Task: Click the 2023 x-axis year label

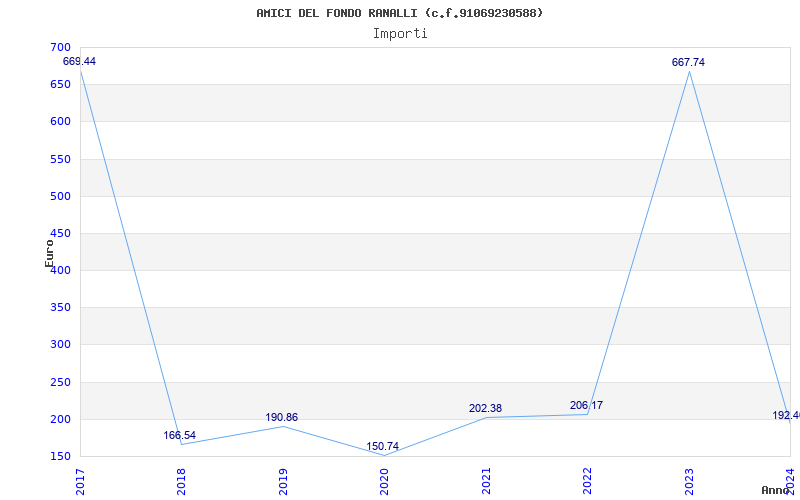Action: click(x=689, y=481)
